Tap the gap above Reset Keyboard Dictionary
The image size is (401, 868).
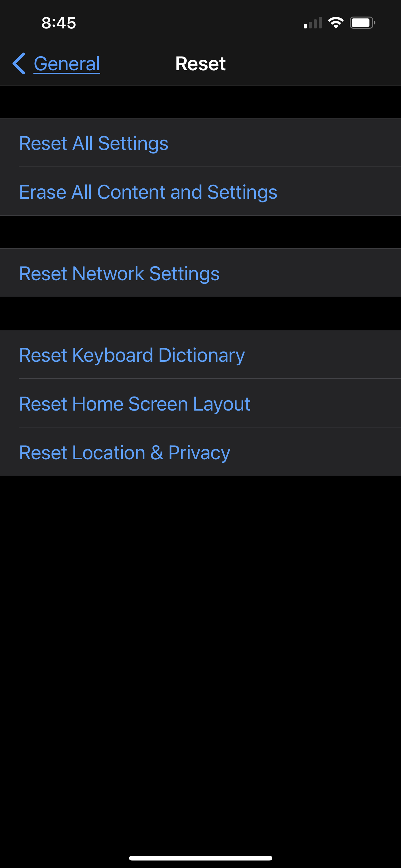click(200, 313)
